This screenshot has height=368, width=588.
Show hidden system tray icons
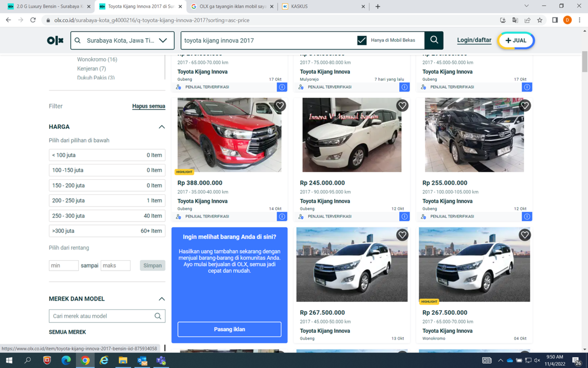pyautogui.click(x=500, y=361)
